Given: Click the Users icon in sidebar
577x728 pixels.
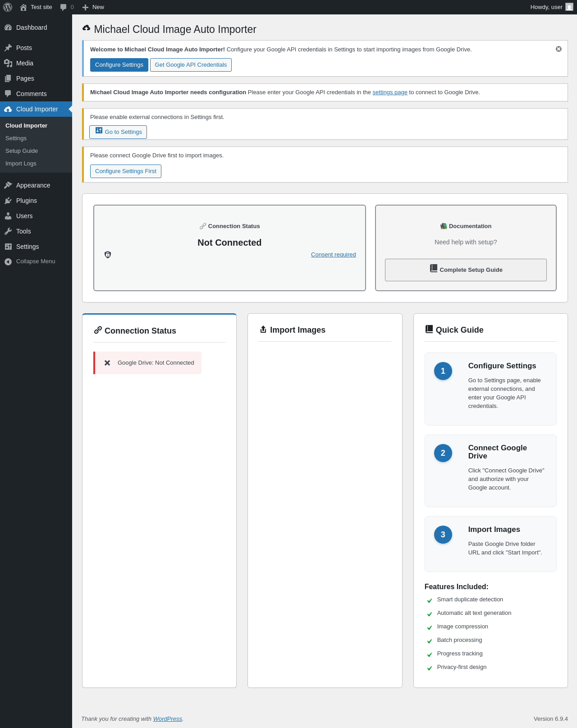Looking at the screenshot, I should (8, 216).
